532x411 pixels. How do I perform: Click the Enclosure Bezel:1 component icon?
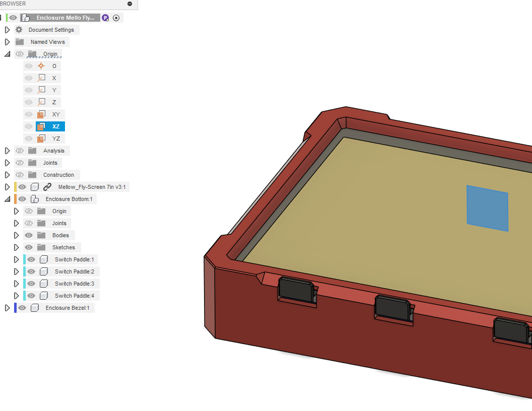point(35,308)
